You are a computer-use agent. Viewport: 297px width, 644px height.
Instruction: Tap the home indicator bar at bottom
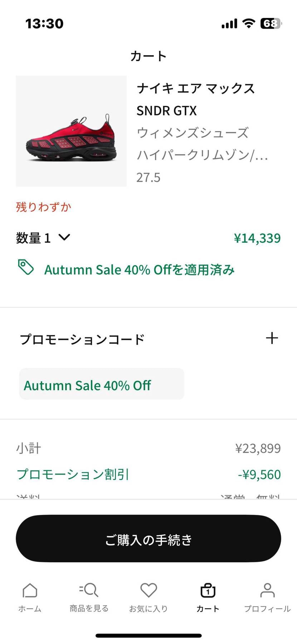[x=148, y=635]
